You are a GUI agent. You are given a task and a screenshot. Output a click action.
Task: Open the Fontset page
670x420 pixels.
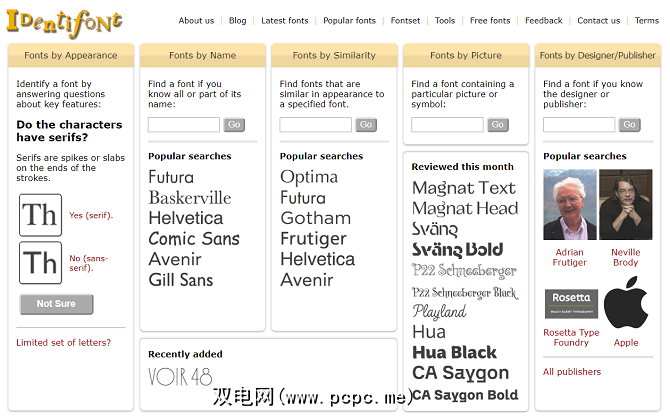[405, 21]
